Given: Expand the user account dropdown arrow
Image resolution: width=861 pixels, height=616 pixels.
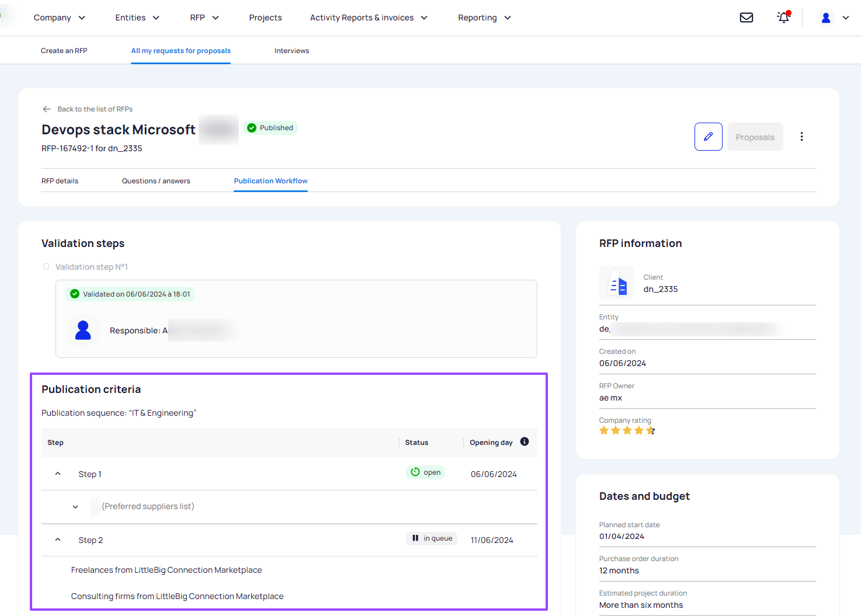Looking at the screenshot, I should [x=846, y=18].
